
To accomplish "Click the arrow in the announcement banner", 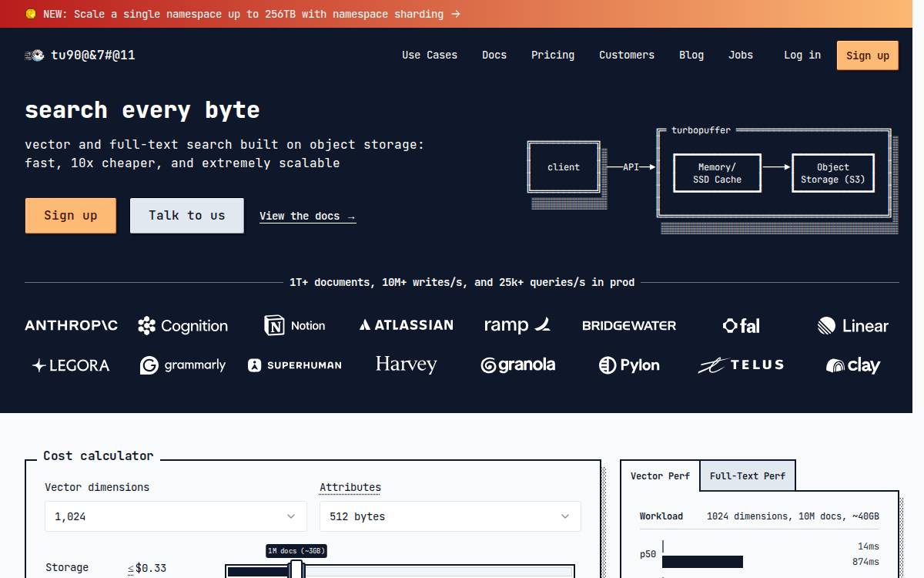I will click(x=456, y=14).
